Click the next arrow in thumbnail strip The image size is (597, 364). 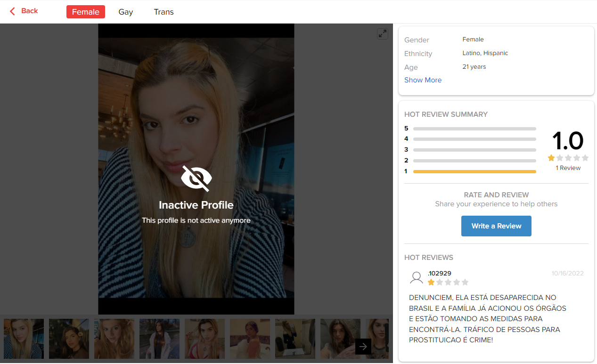[363, 347]
